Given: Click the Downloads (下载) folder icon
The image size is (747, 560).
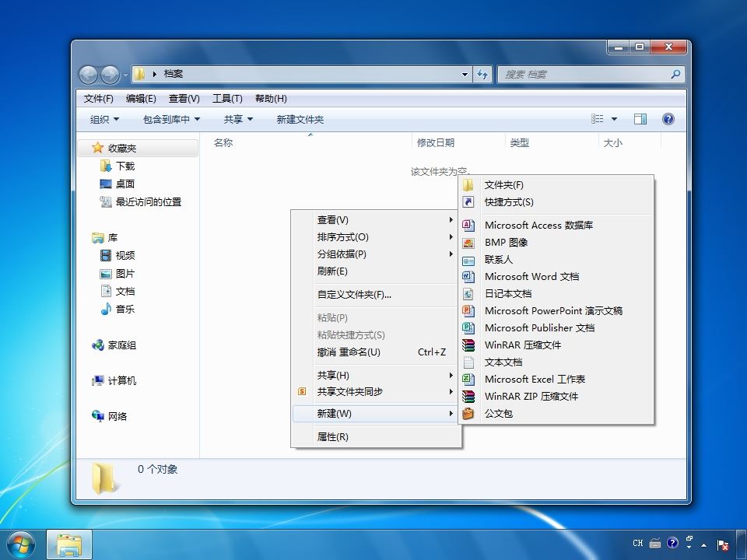Looking at the screenshot, I should click(106, 166).
